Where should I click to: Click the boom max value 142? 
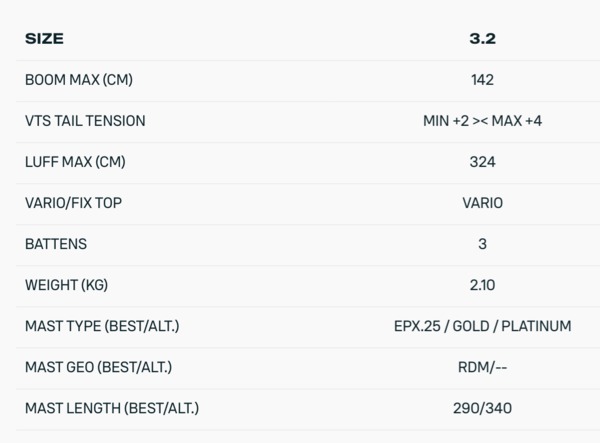point(482,80)
